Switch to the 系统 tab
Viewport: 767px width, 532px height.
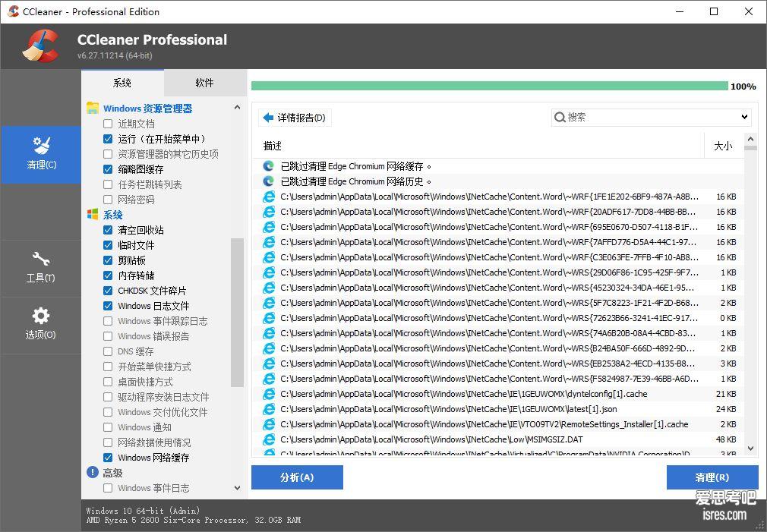122,83
